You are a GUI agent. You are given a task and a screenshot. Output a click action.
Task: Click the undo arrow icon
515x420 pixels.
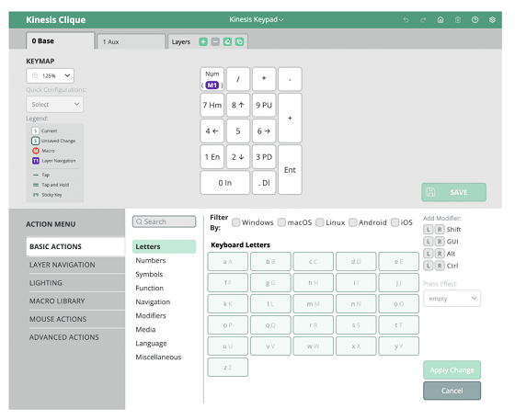point(406,20)
